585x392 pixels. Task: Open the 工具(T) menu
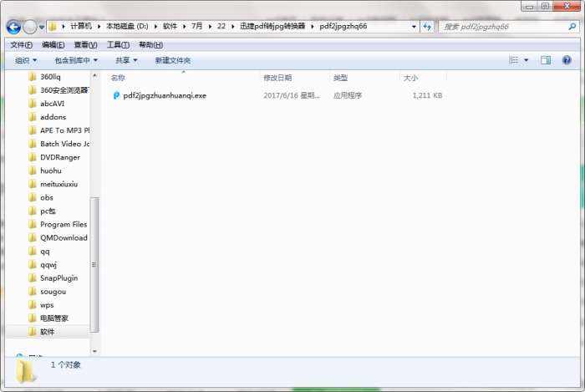click(x=119, y=45)
